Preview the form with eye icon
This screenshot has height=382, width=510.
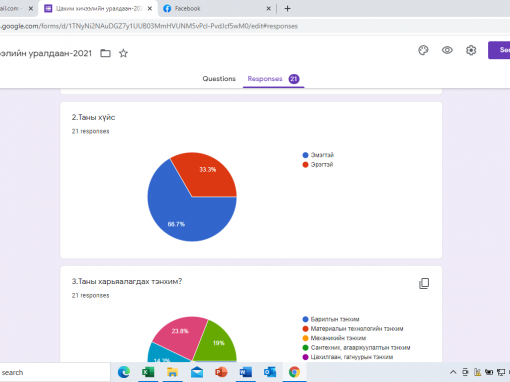447,50
